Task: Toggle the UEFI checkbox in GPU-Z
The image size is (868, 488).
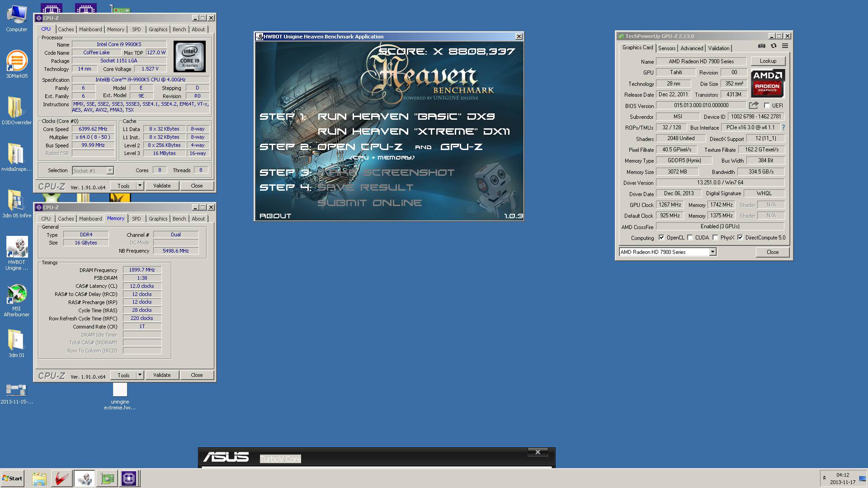Action: tap(767, 106)
